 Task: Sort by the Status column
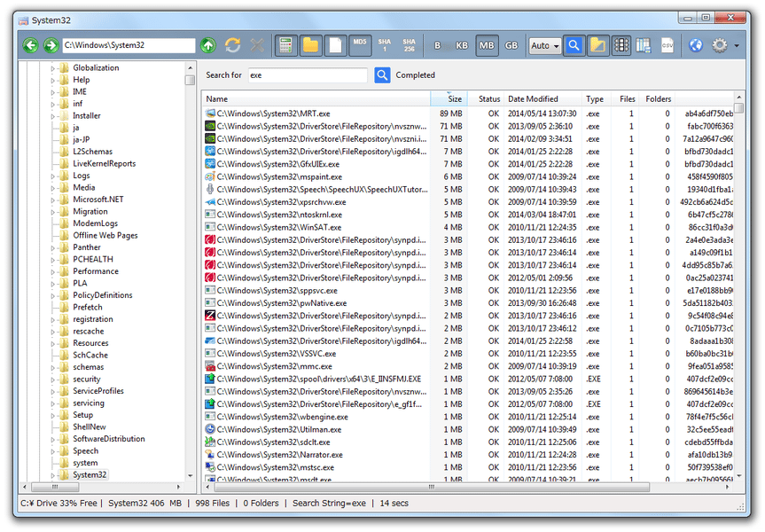click(486, 98)
